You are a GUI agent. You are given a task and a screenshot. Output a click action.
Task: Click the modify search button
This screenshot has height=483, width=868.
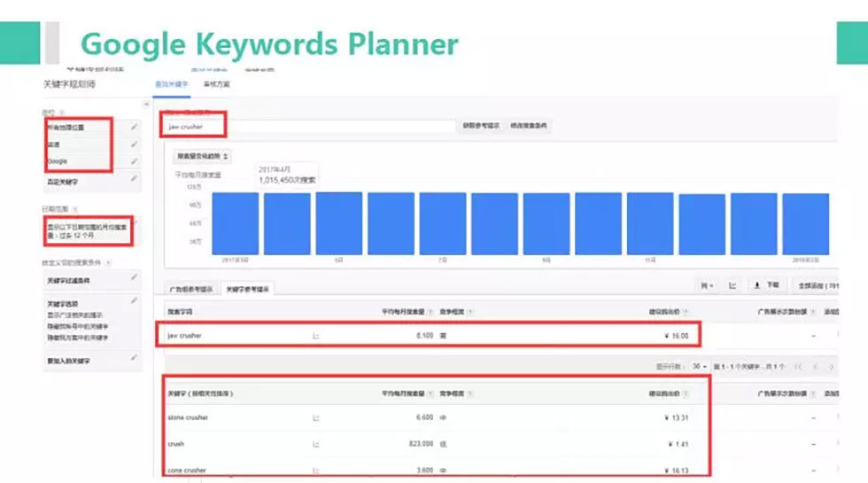pyautogui.click(x=528, y=126)
